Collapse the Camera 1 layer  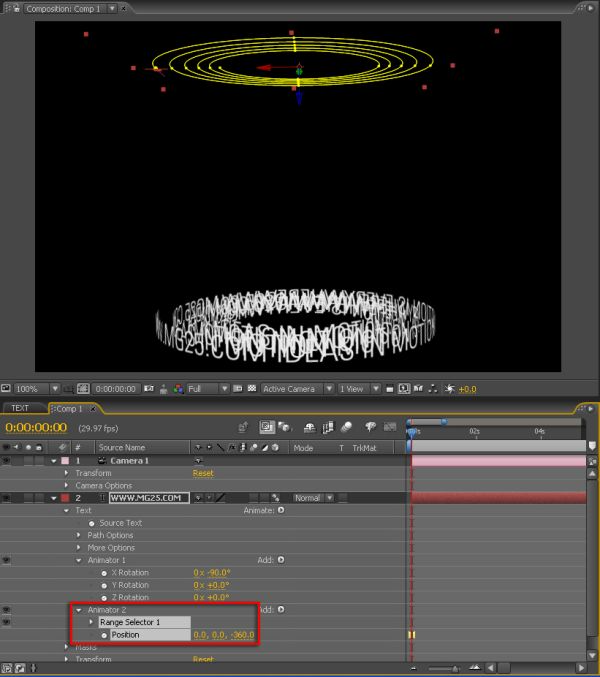[54, 461]
